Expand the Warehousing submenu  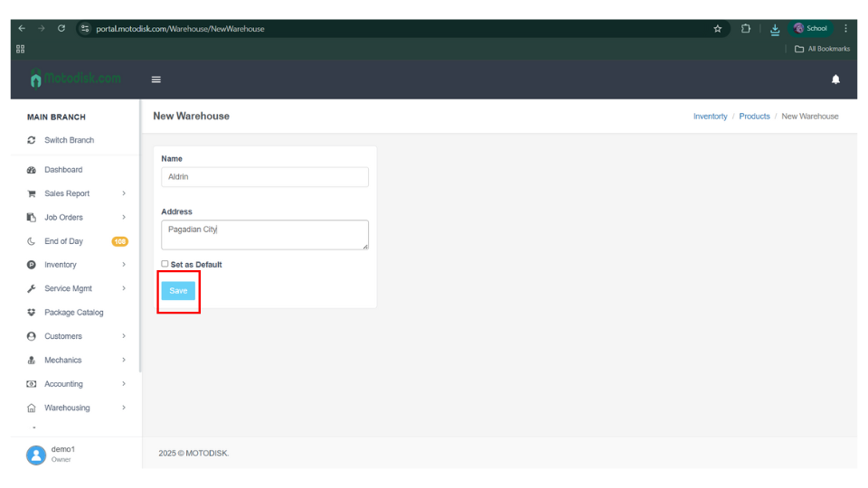point(124,408)
